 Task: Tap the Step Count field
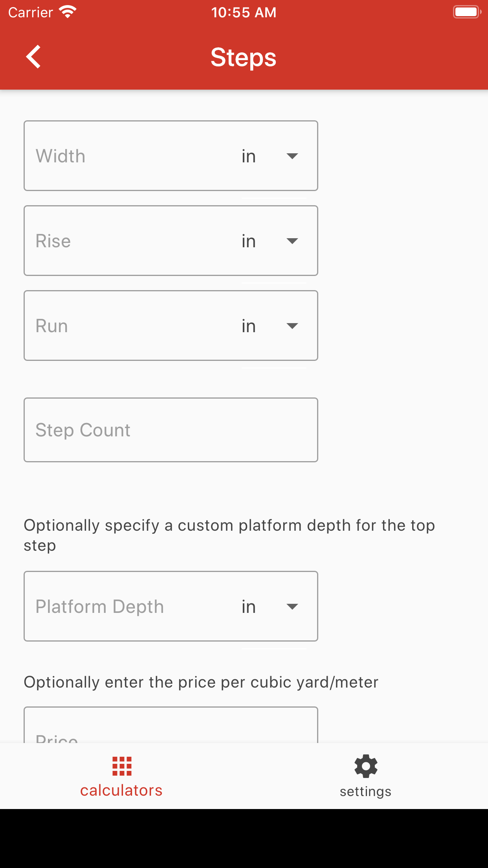(x=171, y=430)
